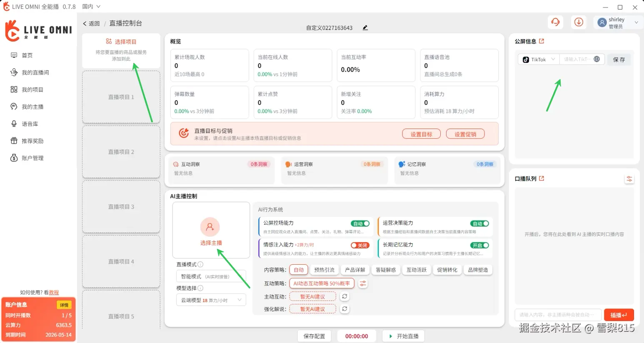Open the 互动洞察 insight icon
Viewport: 644px width, 343px height.
pyautogui.click(x=176, y=164)
